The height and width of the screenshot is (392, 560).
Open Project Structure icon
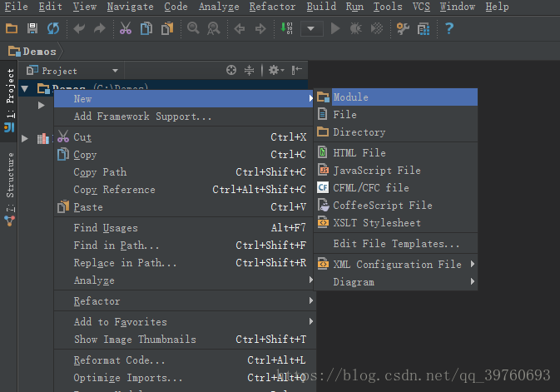pyautogui.click(x=424, y=28)
